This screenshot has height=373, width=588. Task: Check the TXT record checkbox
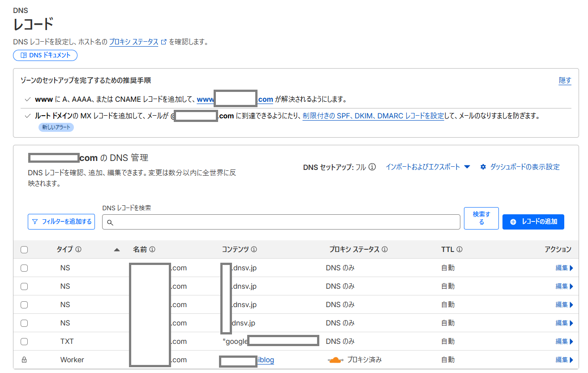(x=24, y=342)
